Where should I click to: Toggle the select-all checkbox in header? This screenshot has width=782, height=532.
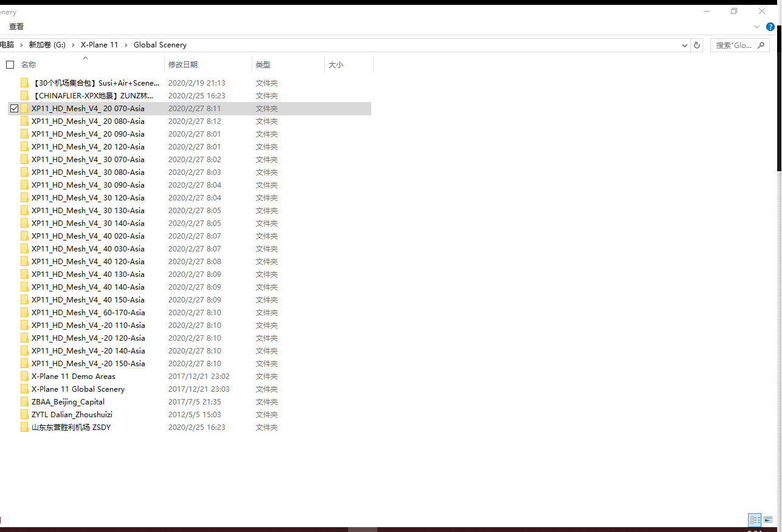10,64
